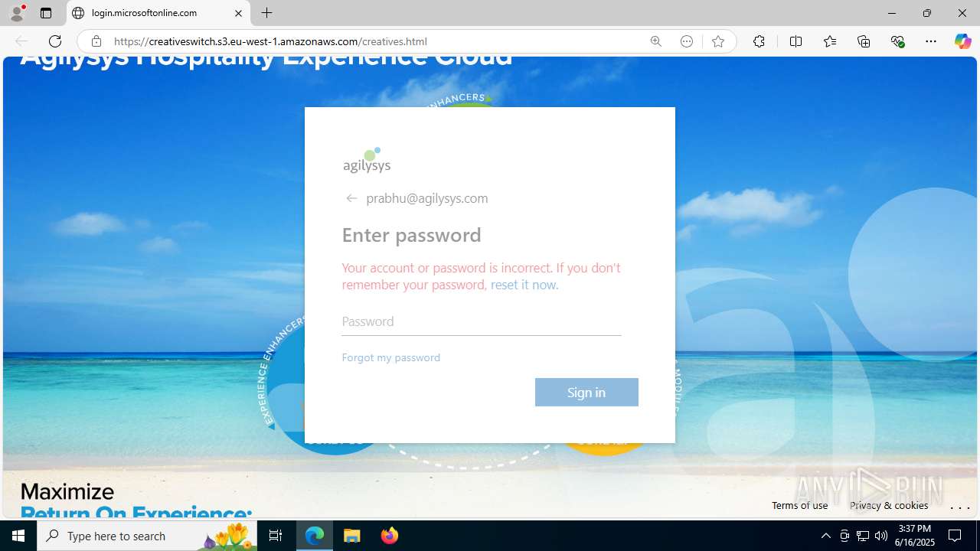Open the zoom magnifier in address bar

[x=655, y=41]
